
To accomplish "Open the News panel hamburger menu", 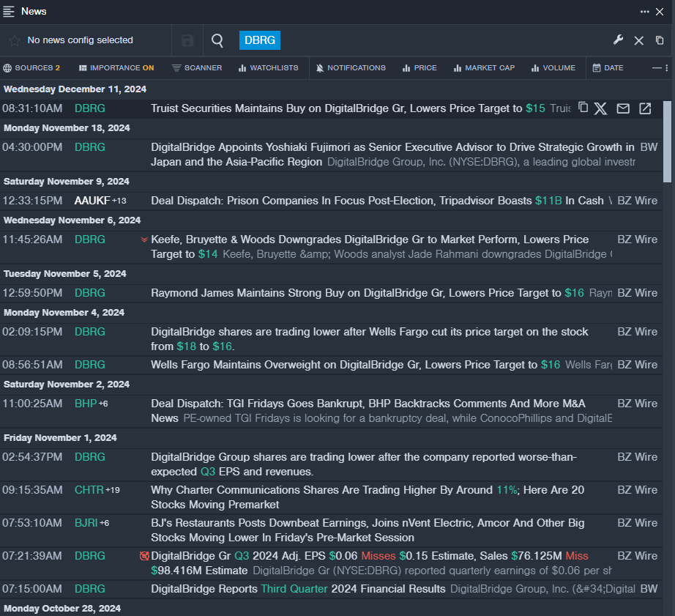I will pyautogui.click(x=9, y=11).
